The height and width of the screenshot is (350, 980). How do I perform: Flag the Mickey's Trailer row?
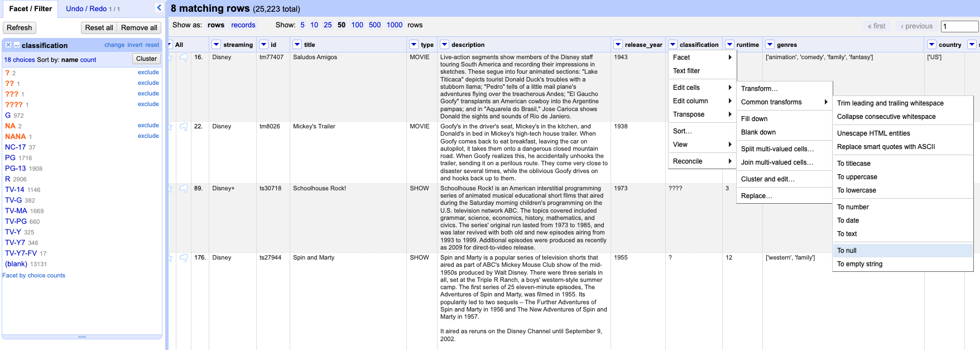click(184, 127)
